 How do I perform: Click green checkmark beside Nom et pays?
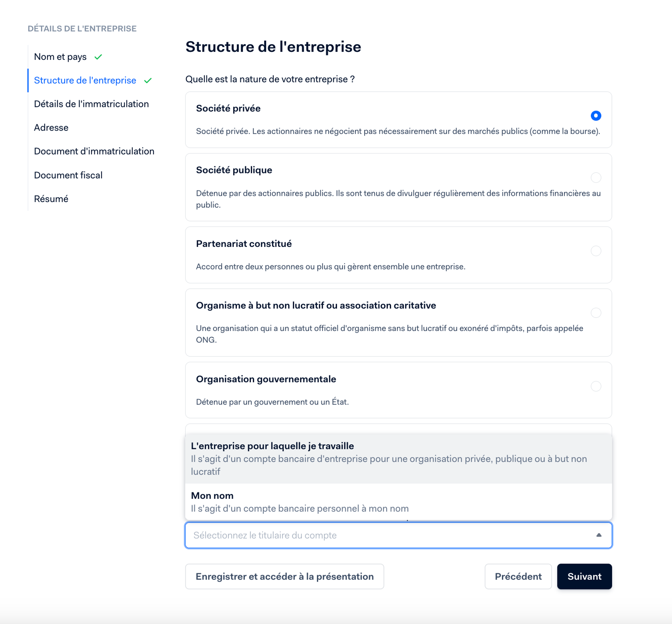click(98, 57)
